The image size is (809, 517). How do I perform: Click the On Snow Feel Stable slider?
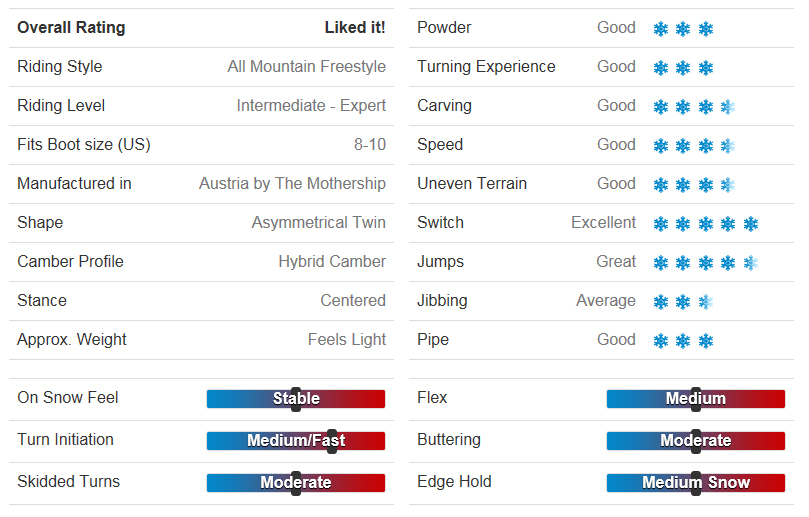tap(296, 399)
